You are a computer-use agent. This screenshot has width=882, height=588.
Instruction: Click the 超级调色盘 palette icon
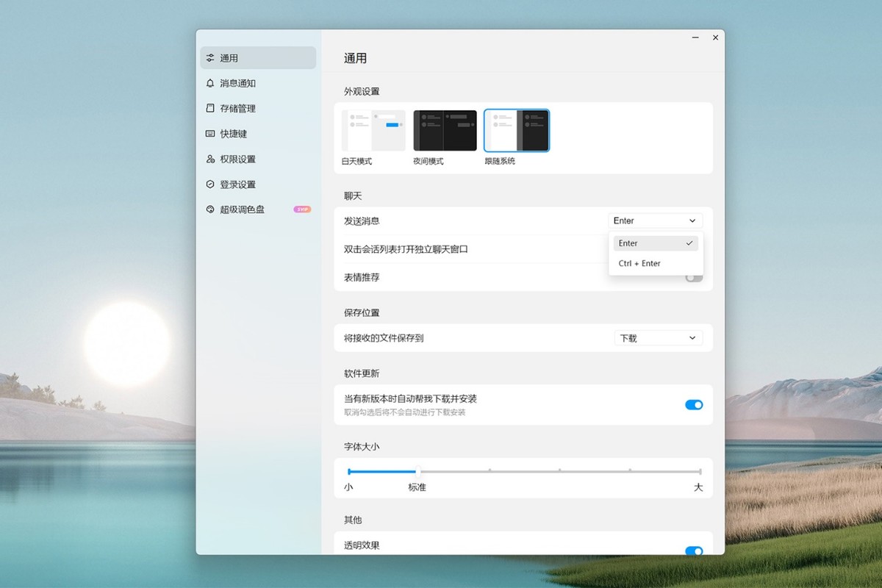click(211, 209)
